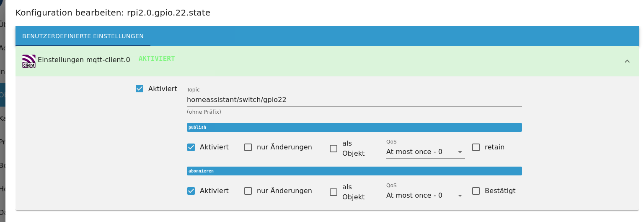
Task: Check the abonnieren als Objekt checkbox
Action: coord(334,192)
